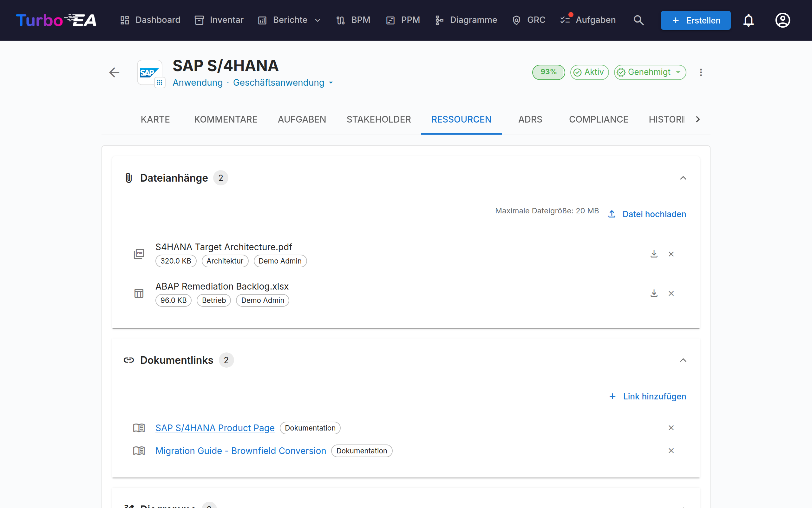Click the spreadsheet file icon

coord(139,293)
